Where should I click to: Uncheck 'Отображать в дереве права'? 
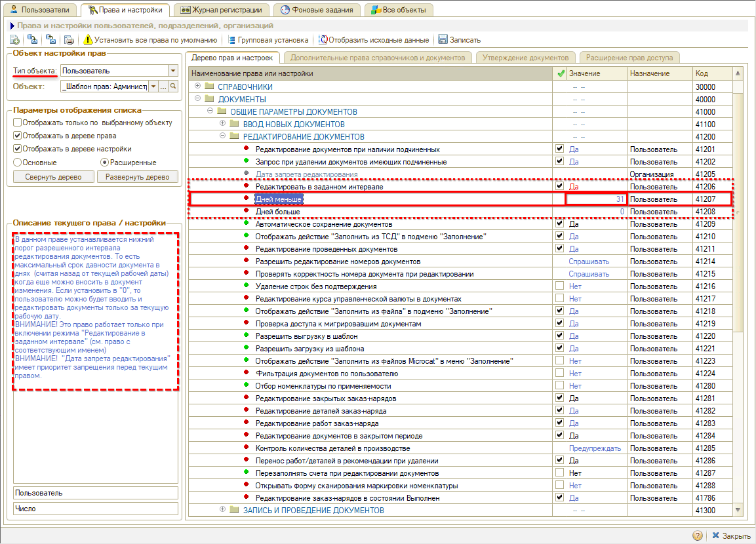tap(18, 136)
